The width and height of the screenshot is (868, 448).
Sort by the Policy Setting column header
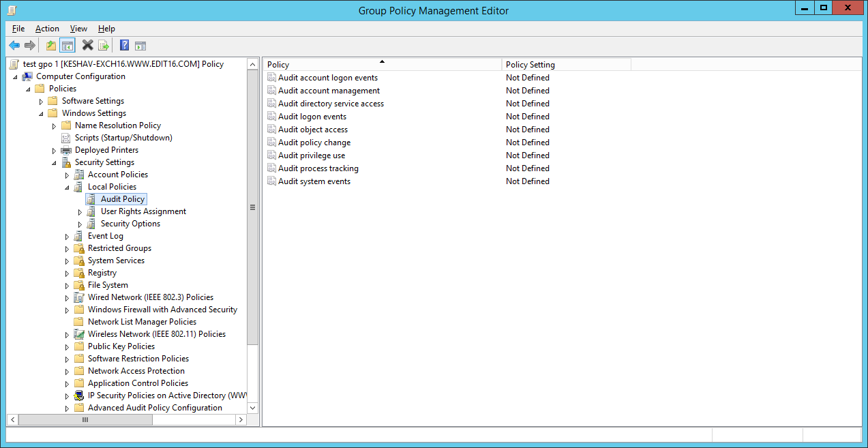[566, 64]
